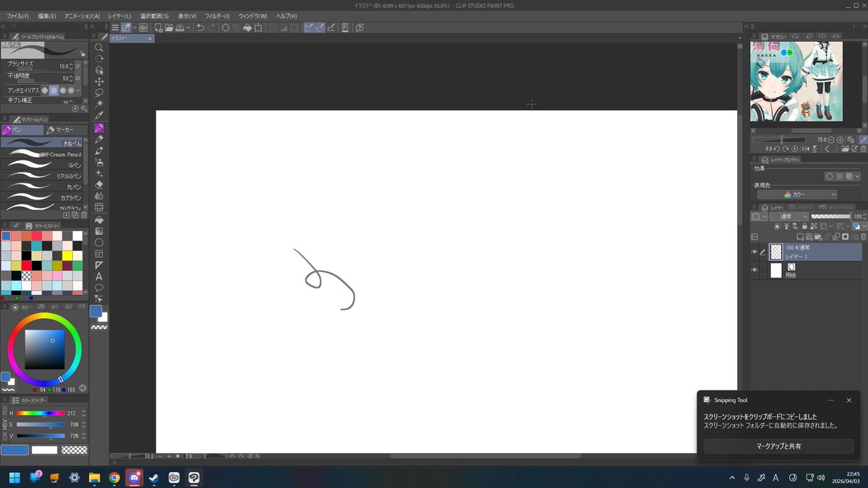The width and height of the screenshot is (868, 488).
Task: Open the ファイル(F) menu
Action: pos(17,16)
